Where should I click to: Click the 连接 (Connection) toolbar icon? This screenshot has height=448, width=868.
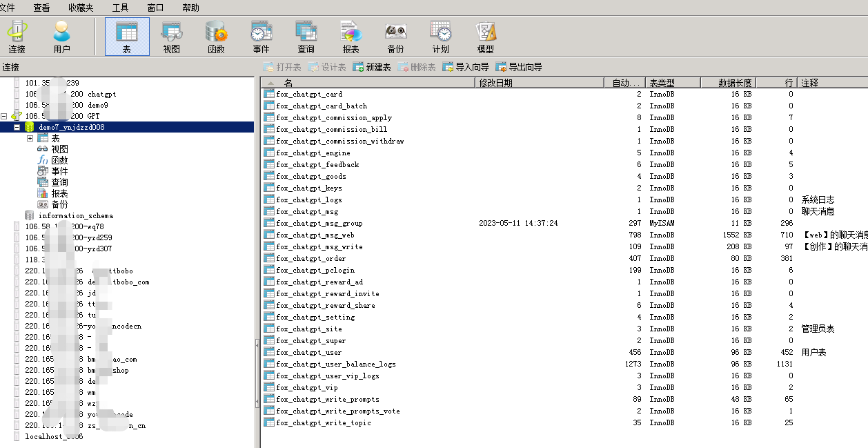click(17, 37)
